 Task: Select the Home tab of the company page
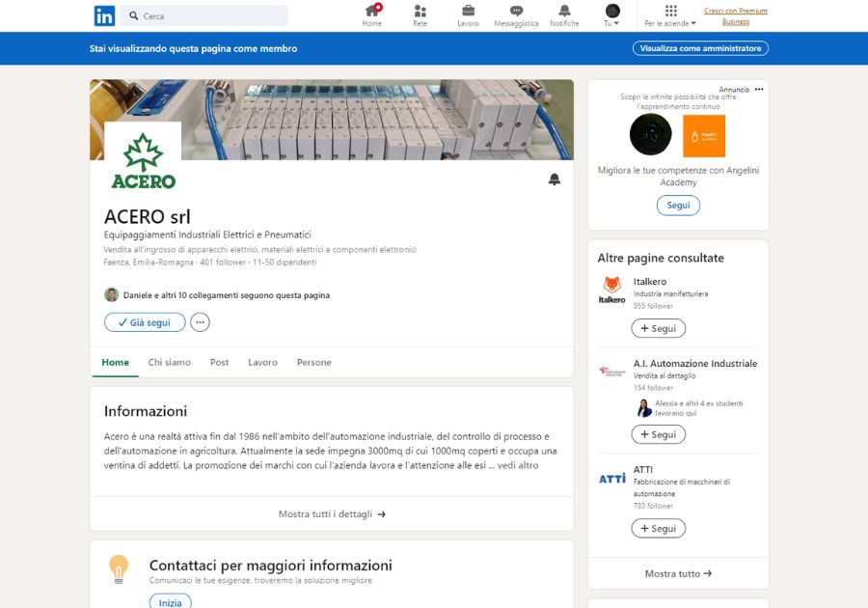click(115, 362)
